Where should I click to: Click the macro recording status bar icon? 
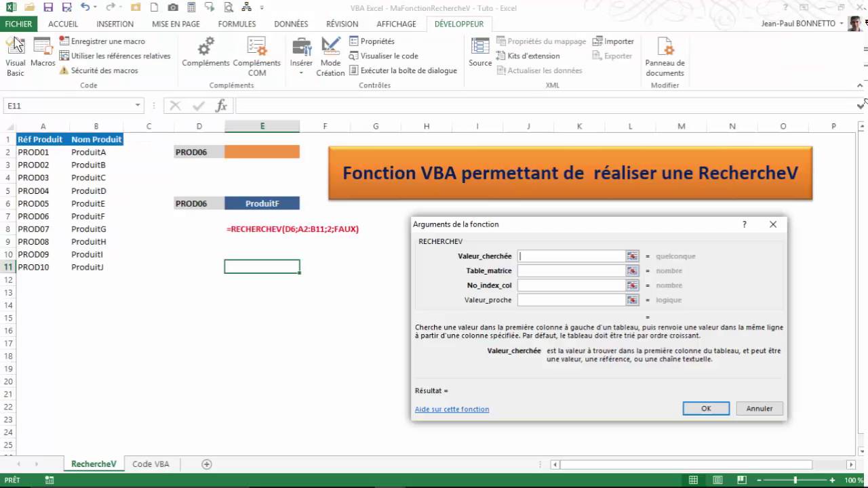tap(49, 480)
